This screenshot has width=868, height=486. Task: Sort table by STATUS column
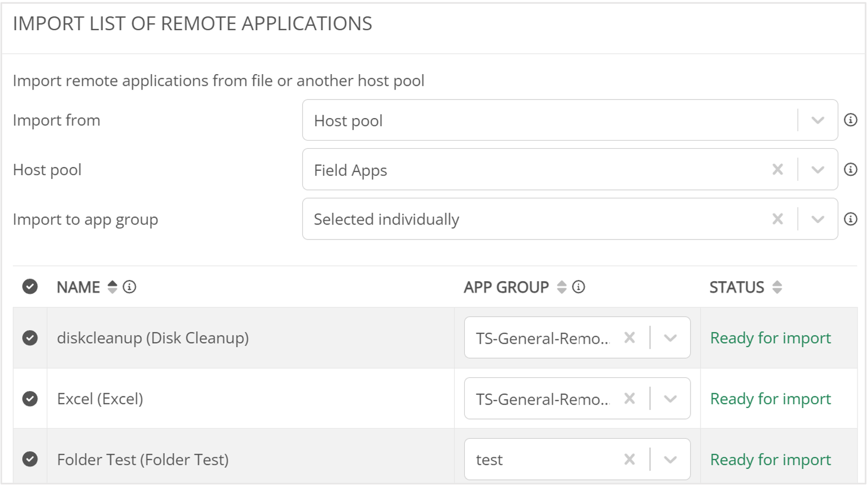777,287
